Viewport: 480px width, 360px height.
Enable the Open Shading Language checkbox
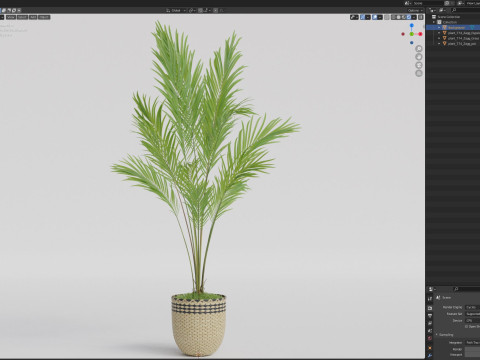(x=466, y=327)
